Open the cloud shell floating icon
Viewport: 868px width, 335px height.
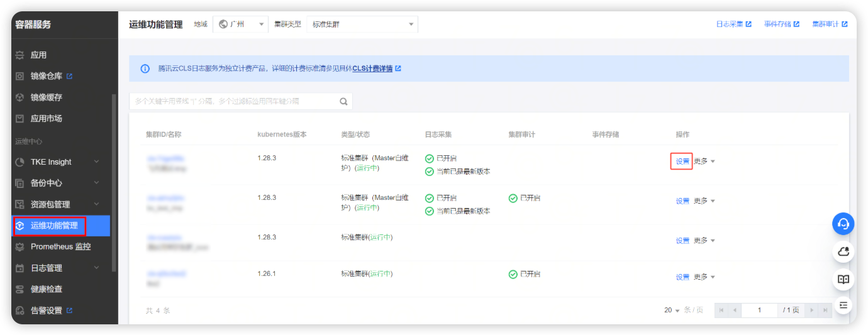[x=843, y=252]
